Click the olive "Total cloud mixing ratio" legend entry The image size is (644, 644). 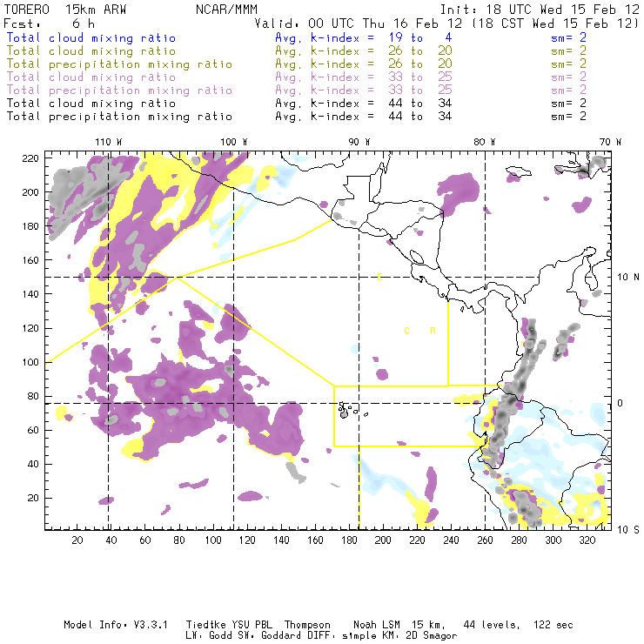(91, 51)
